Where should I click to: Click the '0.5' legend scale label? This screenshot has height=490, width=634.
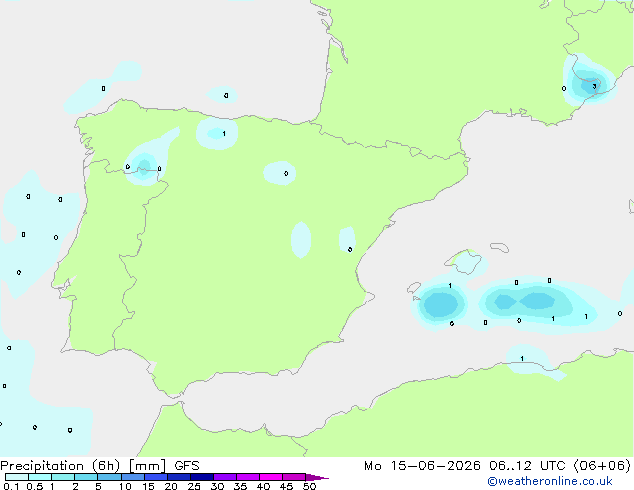(x=35, y=486)
